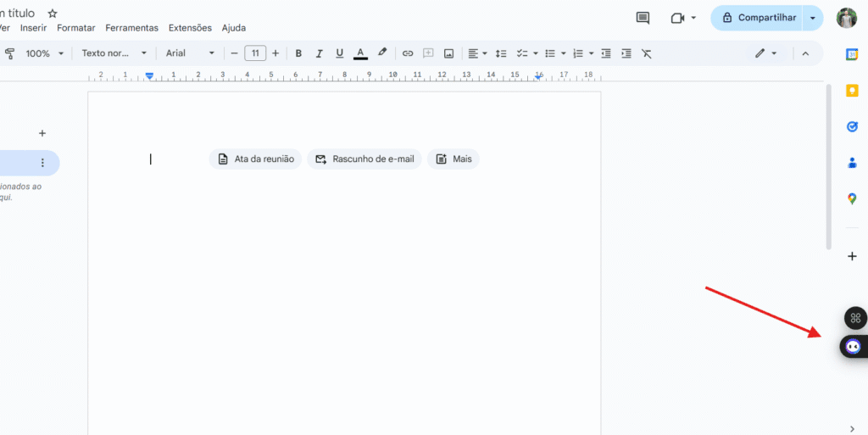Image resolution: width=868 pixels, height=435 pixels.
Task: Star the document with the star icon
Action: (53, 14)
